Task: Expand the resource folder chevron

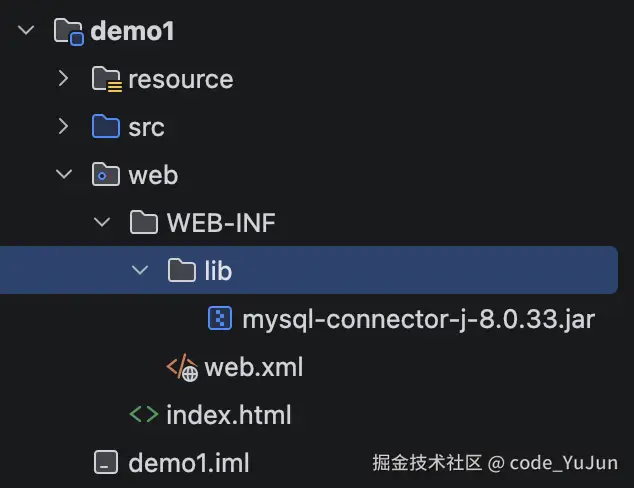Action: point(63,78)
